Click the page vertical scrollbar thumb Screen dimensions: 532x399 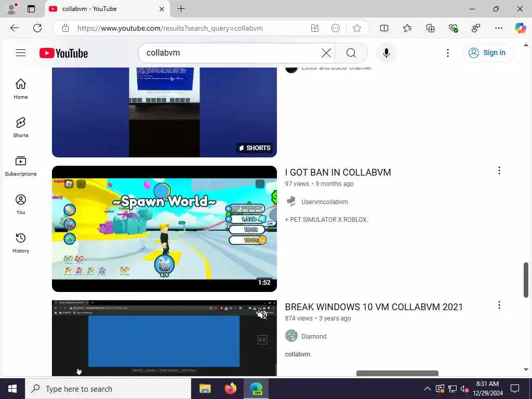[x=526, y=280]
